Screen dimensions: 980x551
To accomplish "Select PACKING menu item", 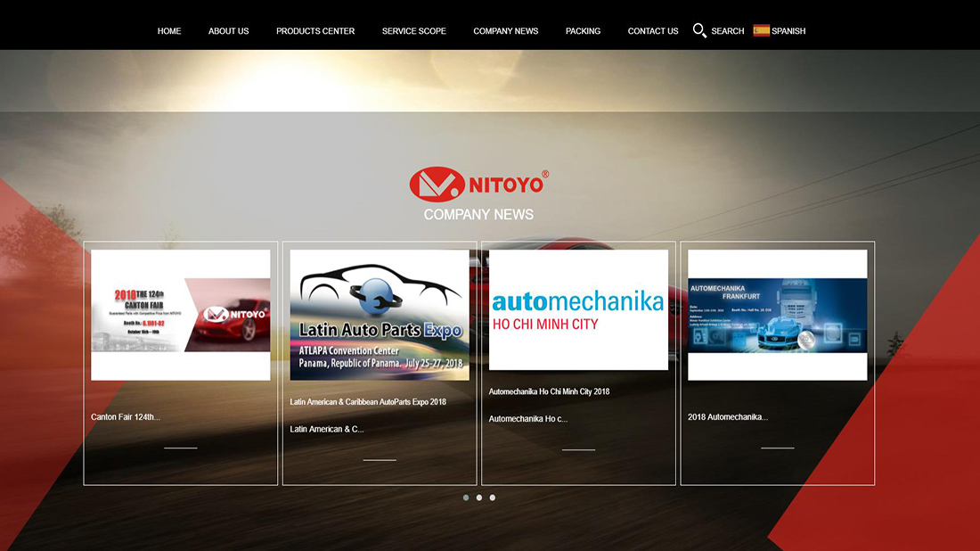I will pos(583,30).
